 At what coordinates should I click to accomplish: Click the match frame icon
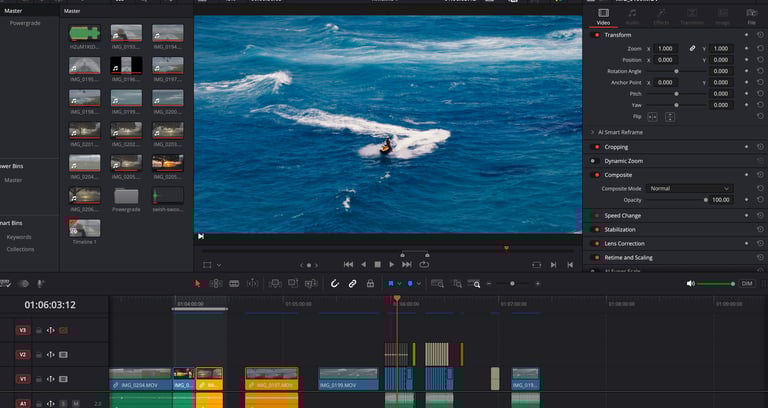coord(537,264)
